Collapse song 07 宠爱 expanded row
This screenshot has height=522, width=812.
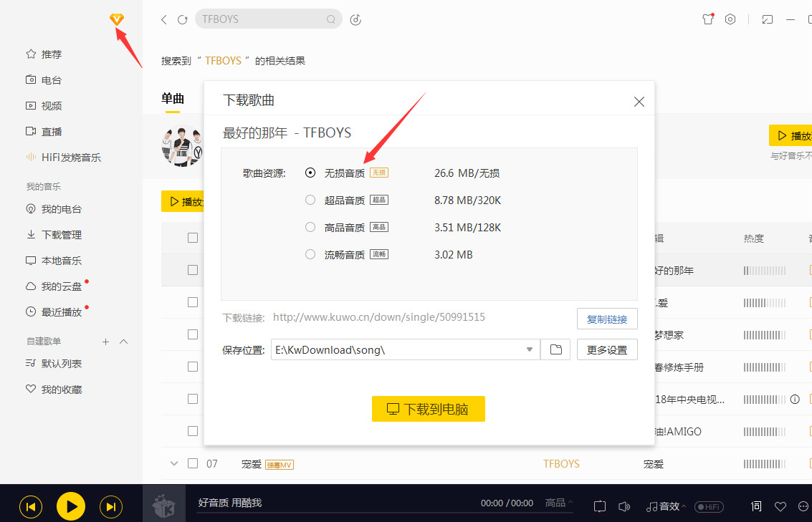coord(173,463)
